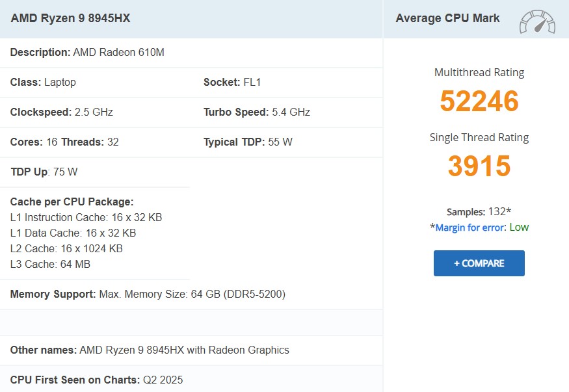This screenshot has width=569, height=392.
Task: Select the Other names row
Action: tap(150, 350)
